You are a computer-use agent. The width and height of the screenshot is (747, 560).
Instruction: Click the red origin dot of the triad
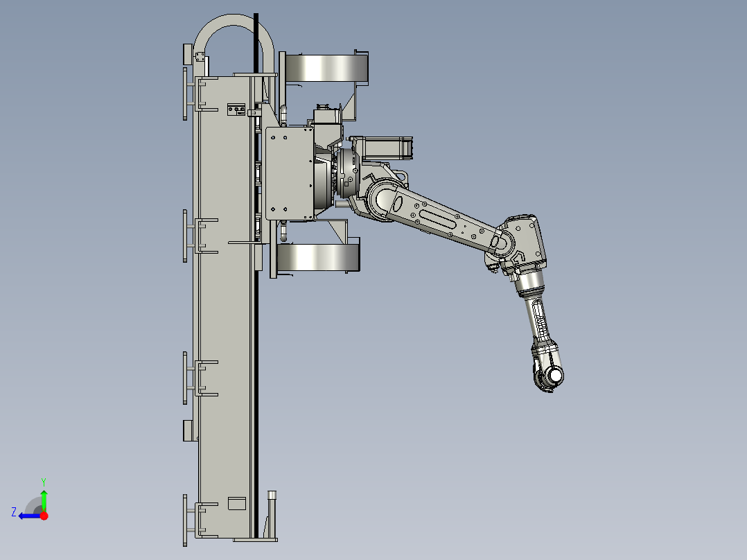click(x=44, y=516)
